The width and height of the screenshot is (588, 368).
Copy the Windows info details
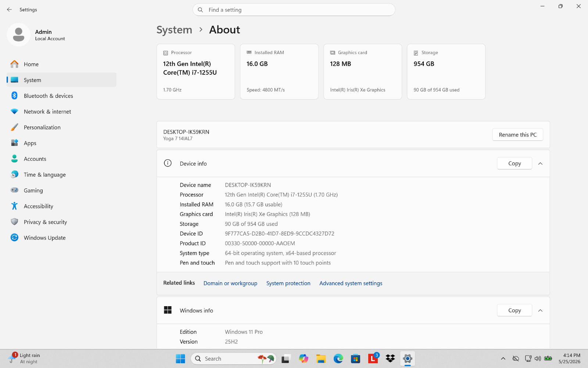point(514,310)
